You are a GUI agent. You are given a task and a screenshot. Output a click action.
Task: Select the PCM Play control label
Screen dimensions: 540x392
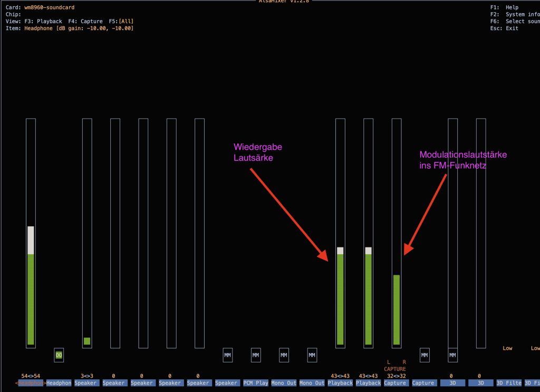[256, 383]
